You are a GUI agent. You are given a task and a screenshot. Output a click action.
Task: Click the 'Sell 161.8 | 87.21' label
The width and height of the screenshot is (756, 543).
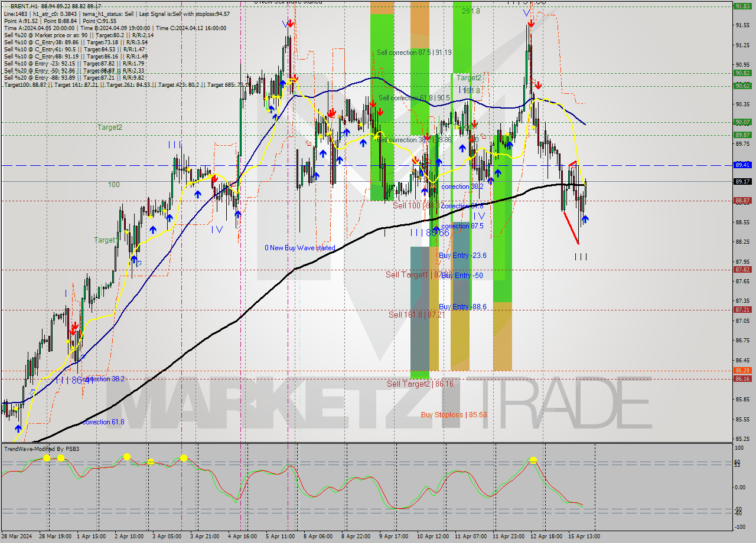click(416, 315)
